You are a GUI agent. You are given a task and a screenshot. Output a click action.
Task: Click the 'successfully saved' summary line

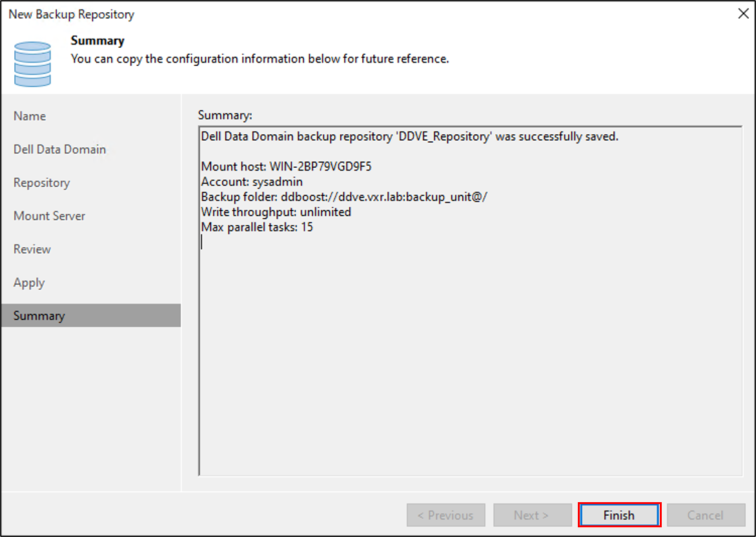click(x=409, y=136)
